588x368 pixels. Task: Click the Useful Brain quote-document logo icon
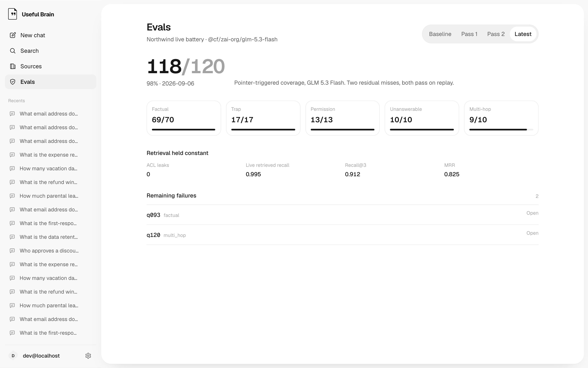coord(12,14)
